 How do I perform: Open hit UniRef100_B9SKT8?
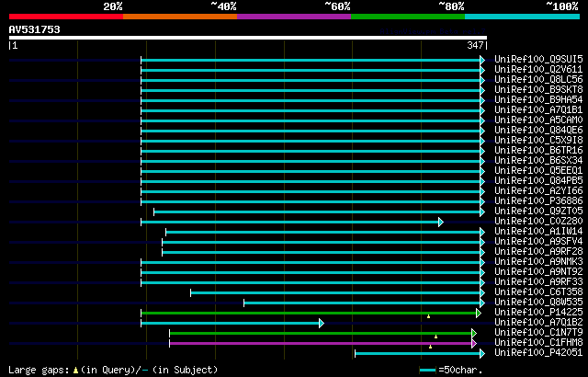point(538,90)
